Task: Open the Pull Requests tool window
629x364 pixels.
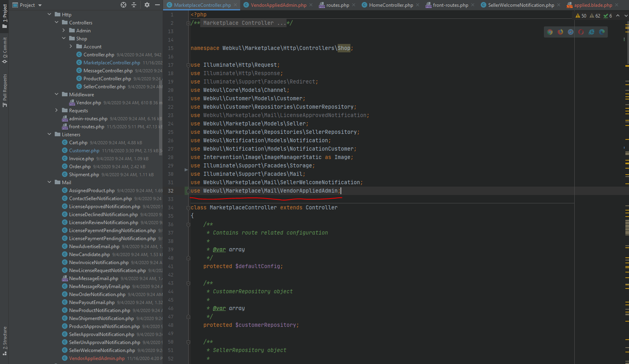Action: click(5, 90)
